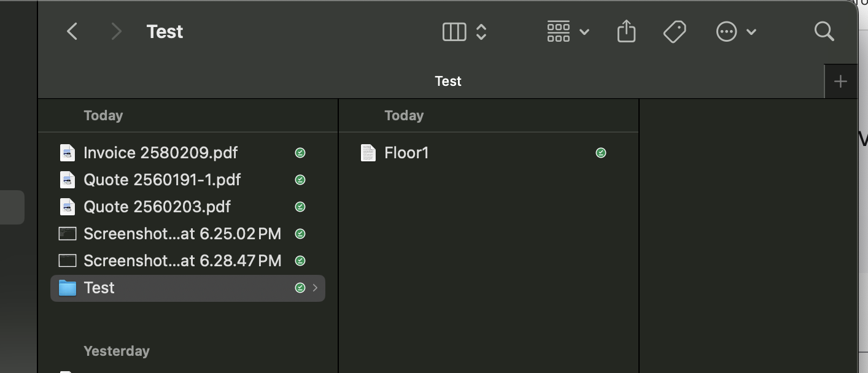This screenshot has height=373, width=868.
Task: Add a new tab with plus button
Action: 840,81
